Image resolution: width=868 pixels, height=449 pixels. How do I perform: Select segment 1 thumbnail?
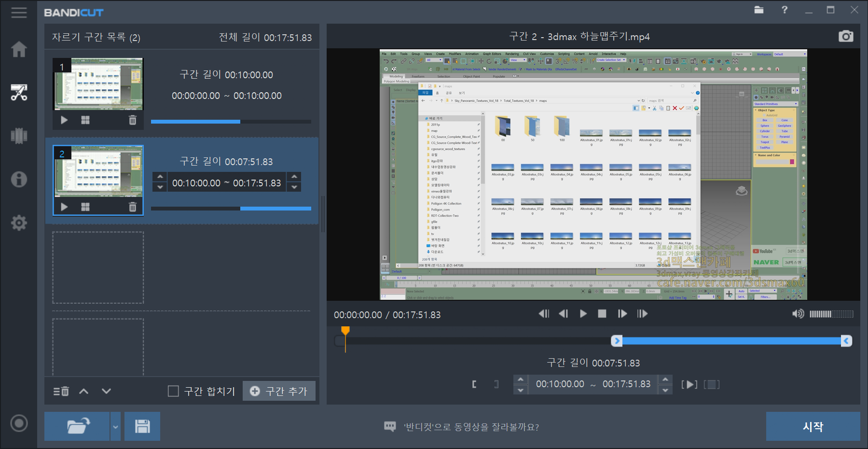(x=98, y=84)
